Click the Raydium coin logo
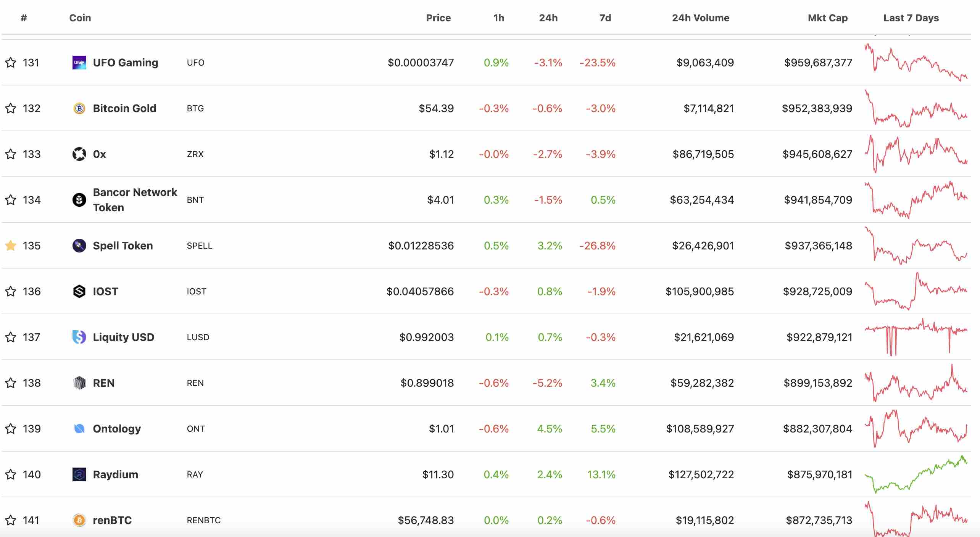The image size is (980, 537). click(x=79, y=474)
